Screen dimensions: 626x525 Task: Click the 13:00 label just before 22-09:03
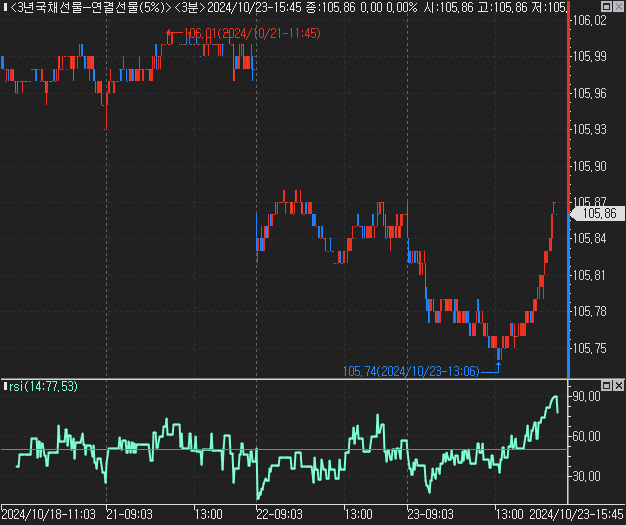pos(208,514)
